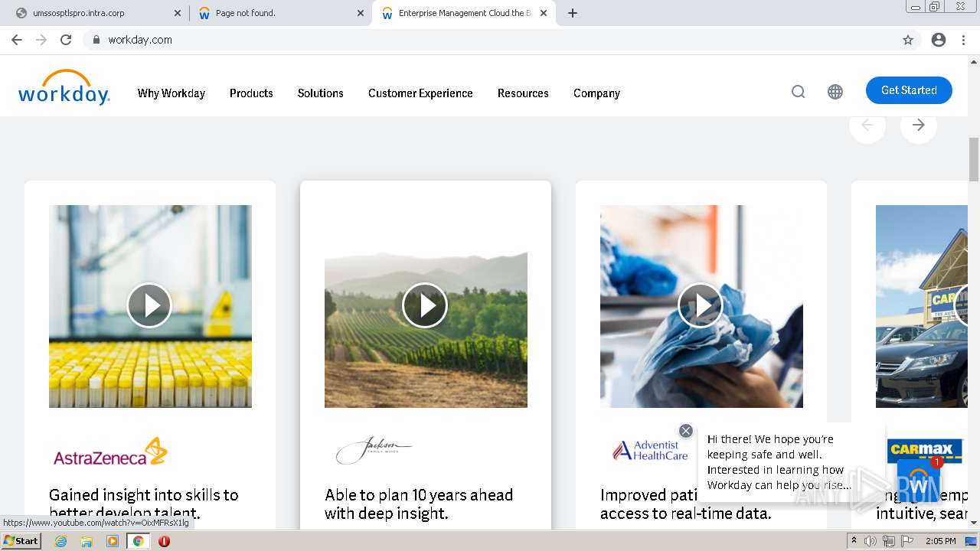Click the carousel next arrow
980x551 pixels.
click(x=919, y=126)
